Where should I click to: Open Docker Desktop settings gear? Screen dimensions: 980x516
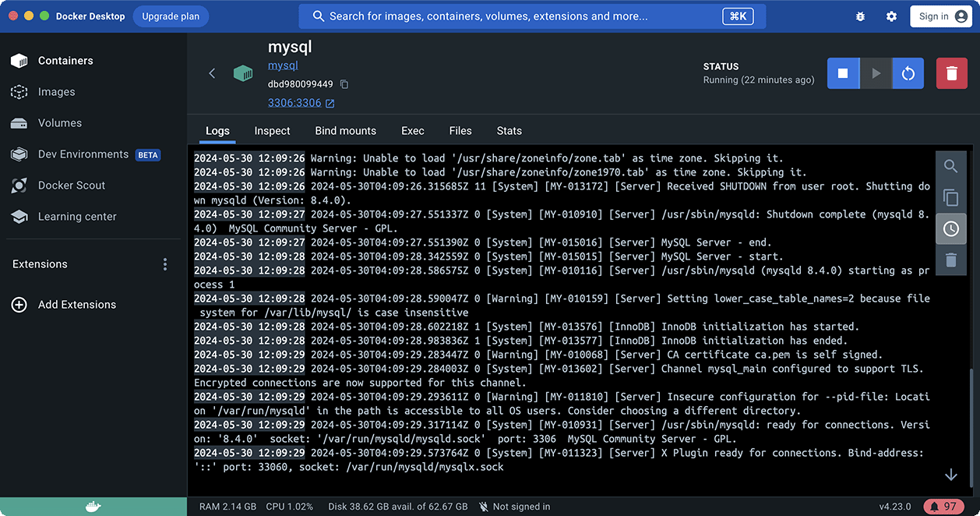tap(891, 16)
